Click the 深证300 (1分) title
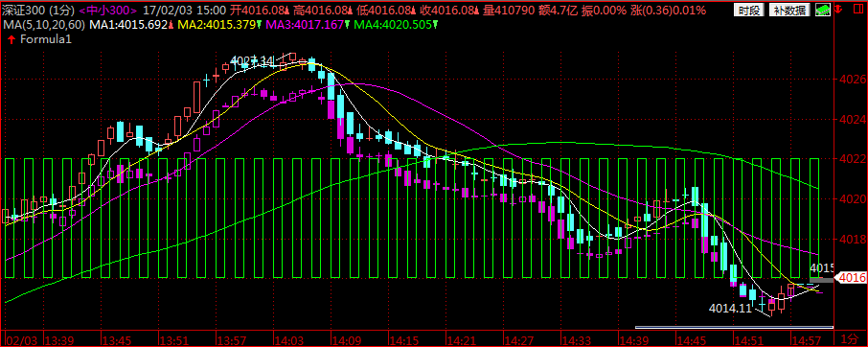 click(x=38, y=10)
